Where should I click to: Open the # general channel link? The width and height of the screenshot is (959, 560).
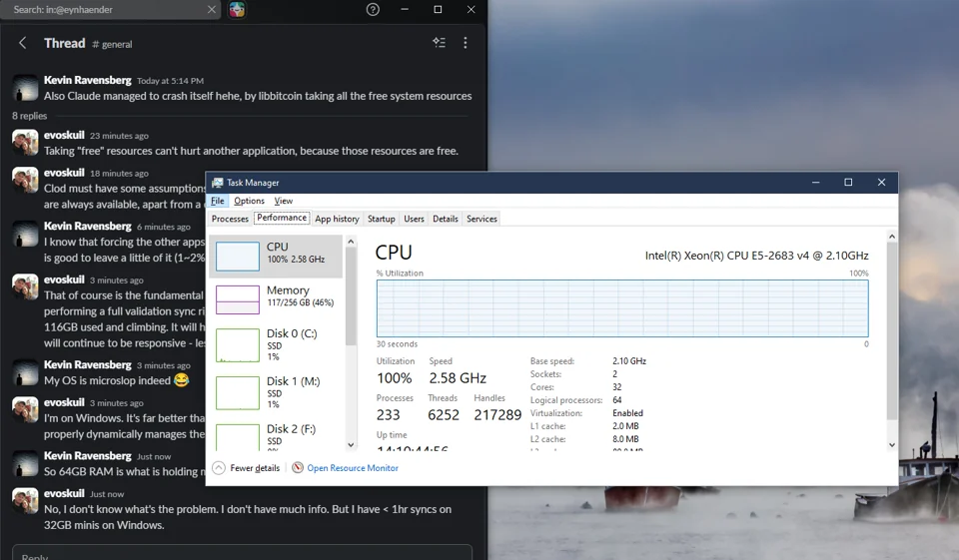point(112,44)
